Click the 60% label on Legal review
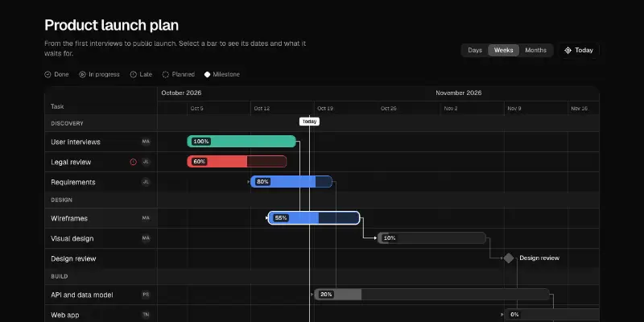 coord(199,162)
